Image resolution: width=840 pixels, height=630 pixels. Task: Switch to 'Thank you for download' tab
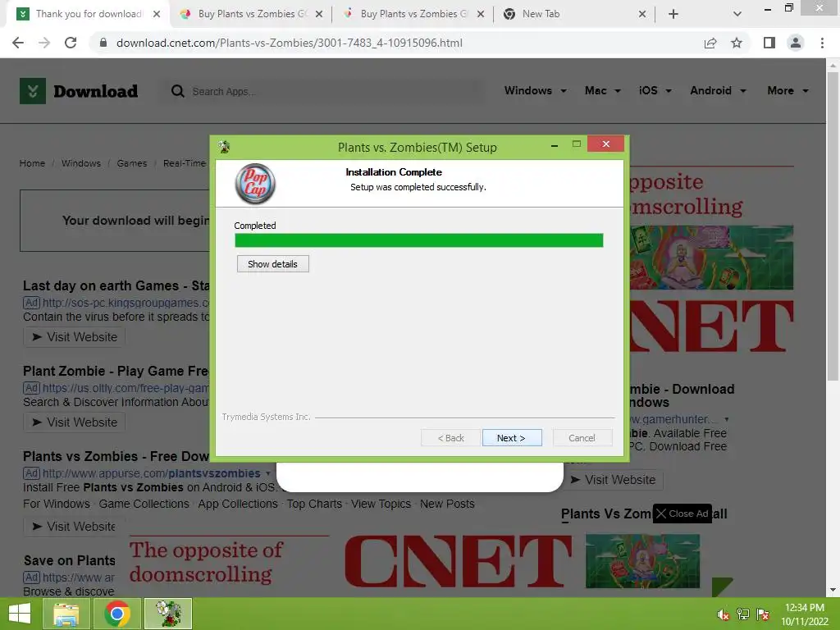[89, 14]
